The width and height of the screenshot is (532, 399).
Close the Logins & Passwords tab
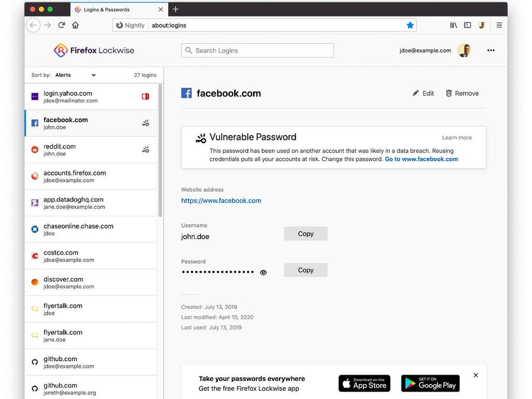(161, 9)
